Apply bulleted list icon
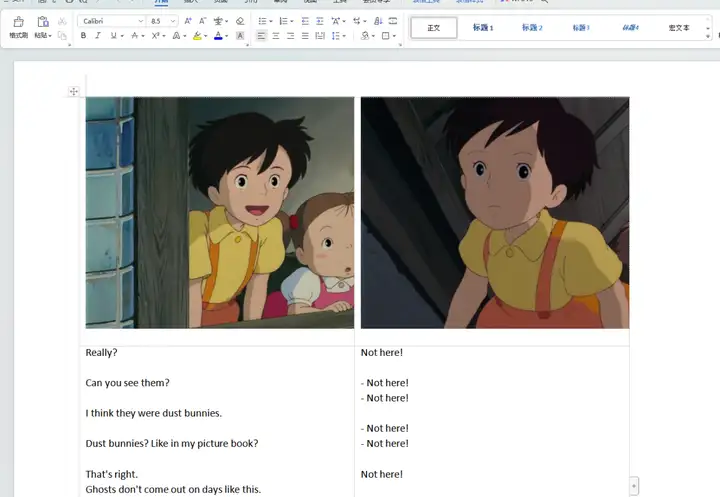The width and height of the screenshot is (720, 497). (262, 21)
